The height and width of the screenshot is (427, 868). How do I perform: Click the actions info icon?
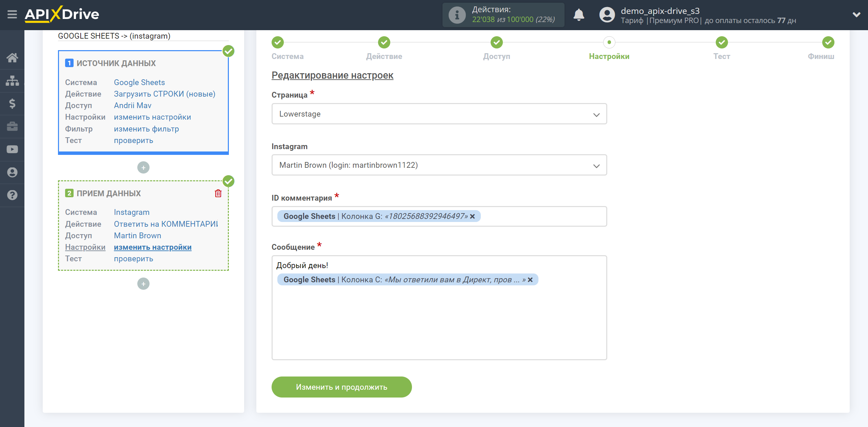(x=457, y=15)
